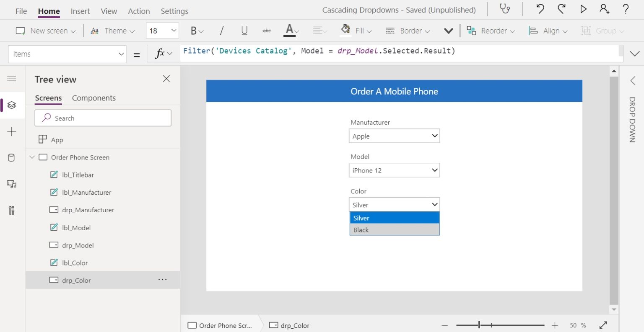Preview the app with the play icon

pyautogui.click(x=583, y=9)
